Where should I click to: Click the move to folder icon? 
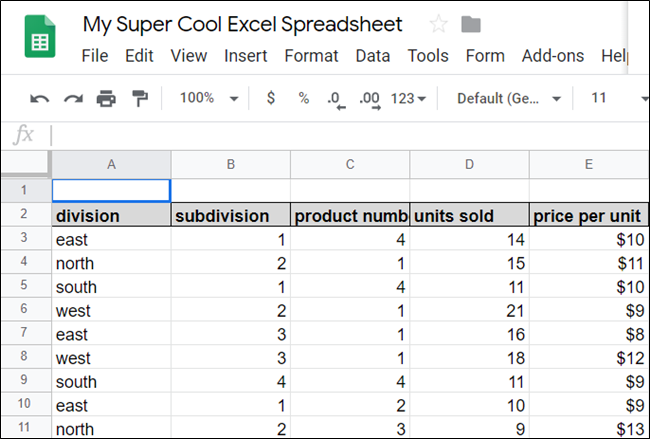(470, 25)
